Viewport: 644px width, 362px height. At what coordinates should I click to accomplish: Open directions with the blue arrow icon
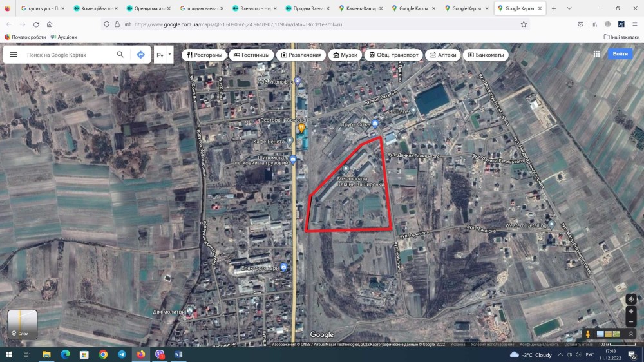click(x=140, y=55)
